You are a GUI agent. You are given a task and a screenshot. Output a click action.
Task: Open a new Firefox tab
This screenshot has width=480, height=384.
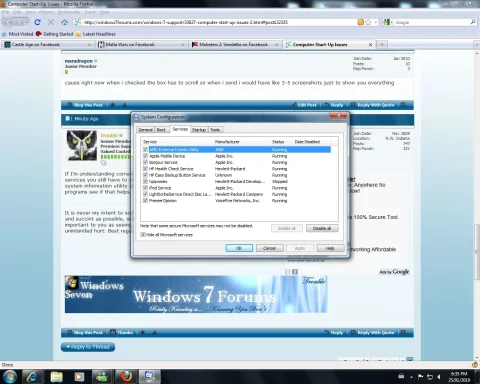click(x=382, y=44)
